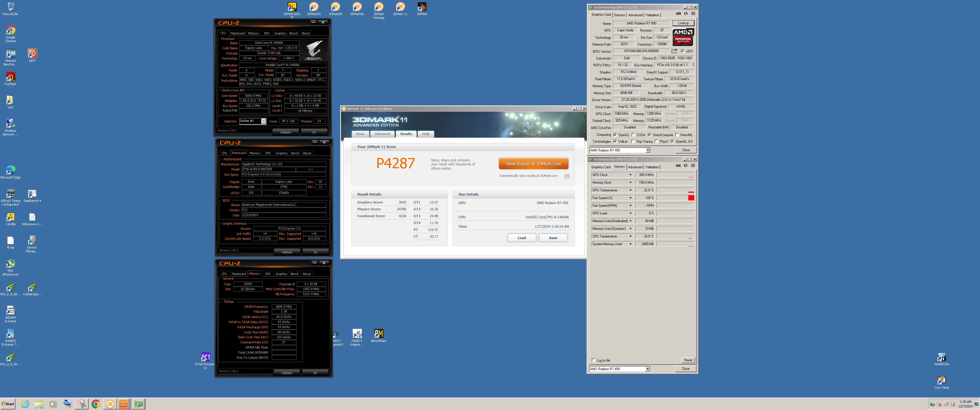Image resolution: width=980 pixels, height=410 pixels.
Task: Click AORUS CPU-Z taskbar button
Action: pos(123,404)
